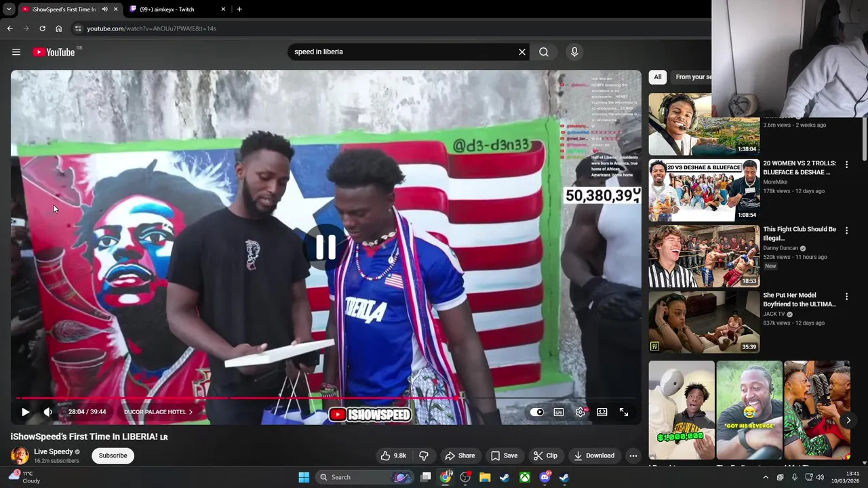Image resolution: width=868 pixels, height=488 pixels.
Task: Show hidden system tray icons chevron
Action: (766, 477)
